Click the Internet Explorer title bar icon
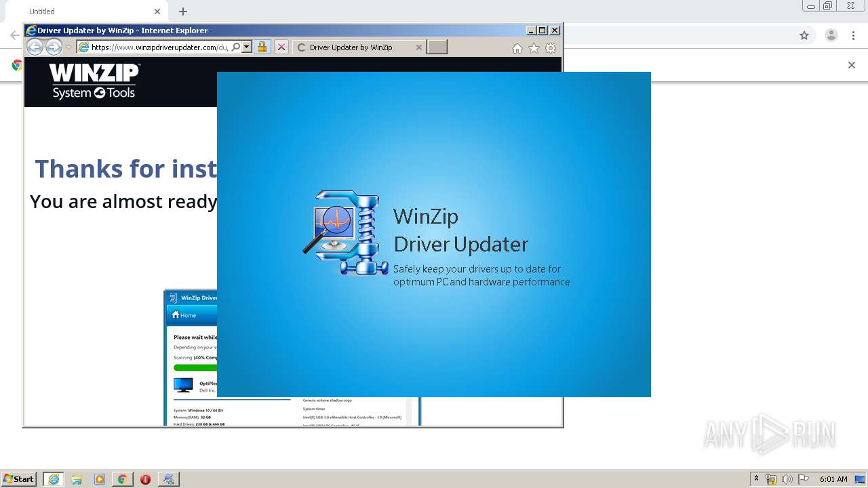868x488 pixels. point(31,30)
